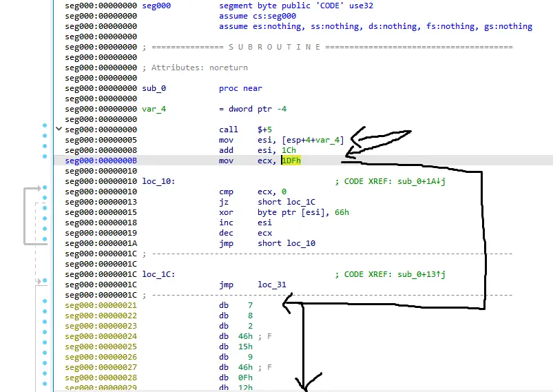
Task: Toggle breakpoint dot beside 'db 8'
Action: [x=45, y=311]
